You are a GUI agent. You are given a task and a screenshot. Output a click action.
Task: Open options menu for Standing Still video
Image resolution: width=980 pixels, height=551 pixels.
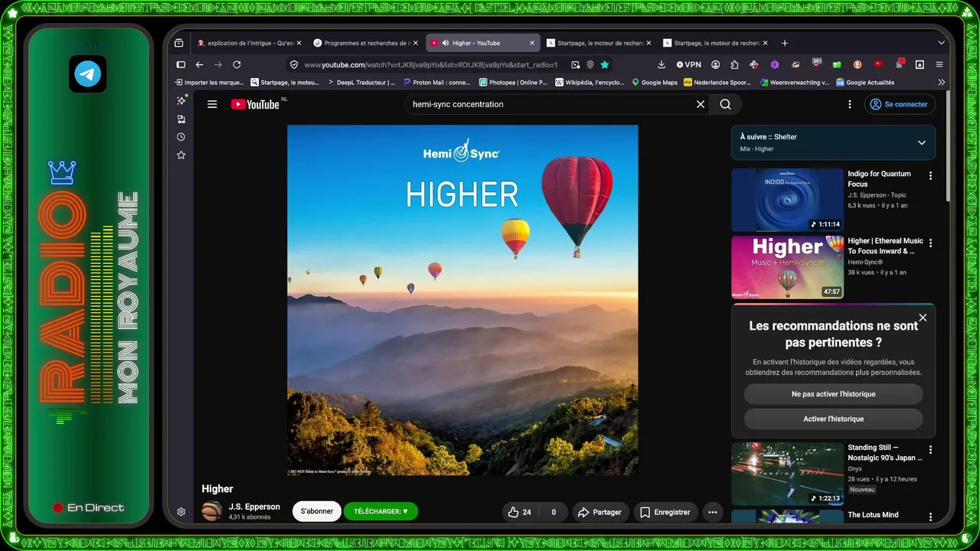coord(930,450)
